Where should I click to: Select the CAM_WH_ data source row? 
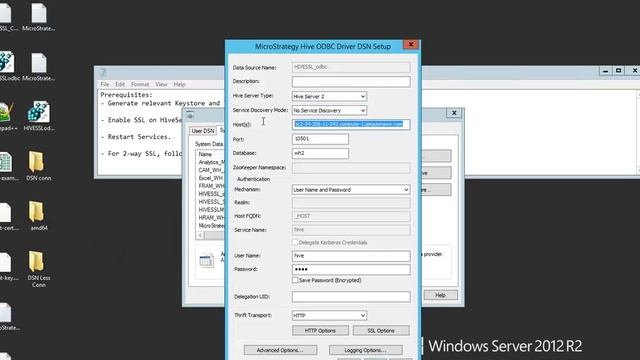211,170
